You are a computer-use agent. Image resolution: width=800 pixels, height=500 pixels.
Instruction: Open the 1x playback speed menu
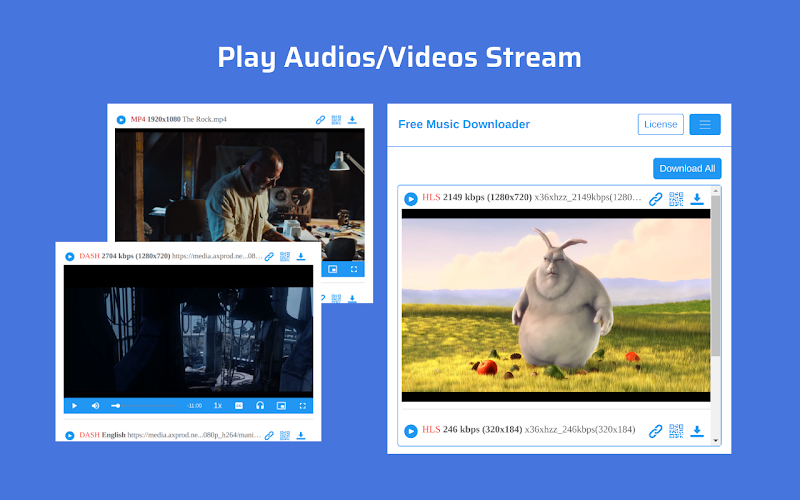point(218,406)
